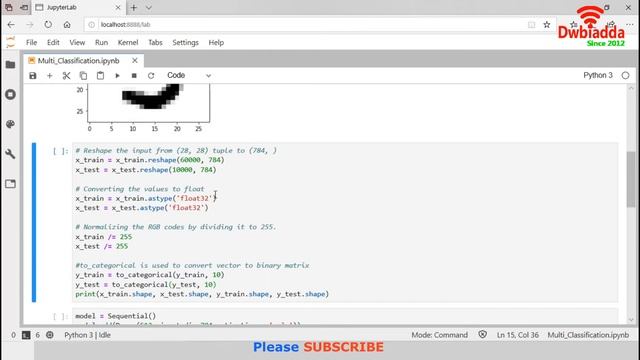Click the scrollbar up arrow
Image resolution: width=640 pixels, height=360 pixels.
pyautogui.click(x=631, y=88)
